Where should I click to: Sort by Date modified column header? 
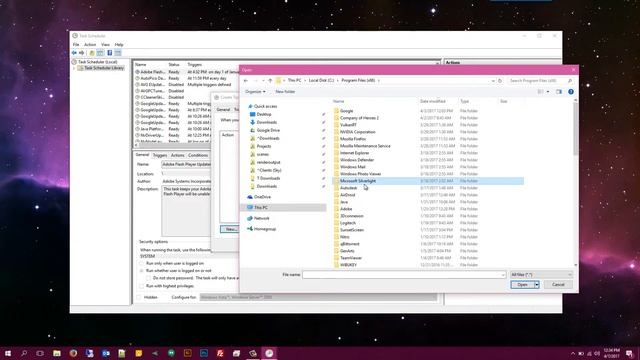pos(433,101)
